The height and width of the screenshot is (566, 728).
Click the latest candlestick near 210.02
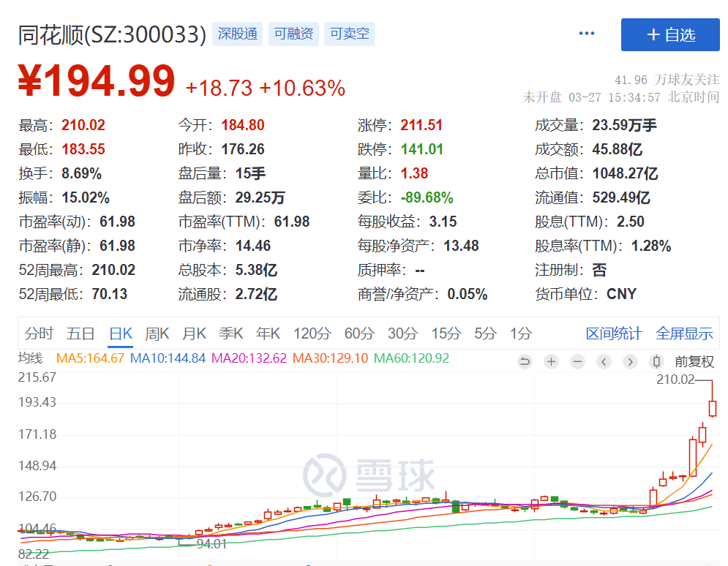(712, 408)
